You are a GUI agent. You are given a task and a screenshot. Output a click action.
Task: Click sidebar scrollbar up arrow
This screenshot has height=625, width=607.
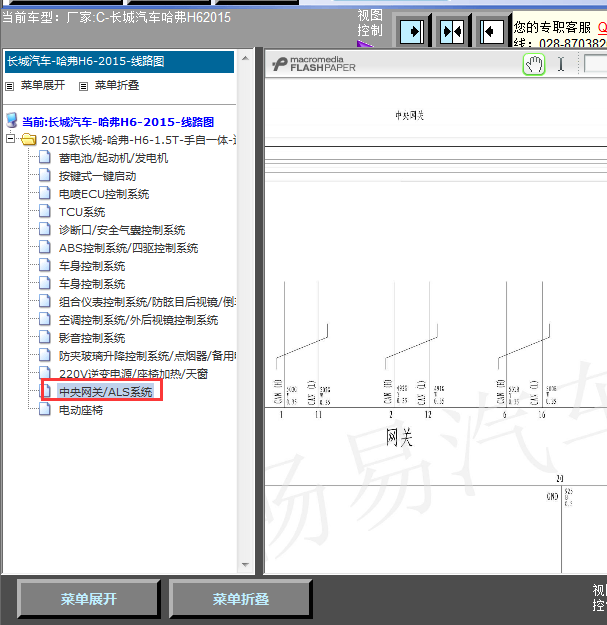click(246, 59)
